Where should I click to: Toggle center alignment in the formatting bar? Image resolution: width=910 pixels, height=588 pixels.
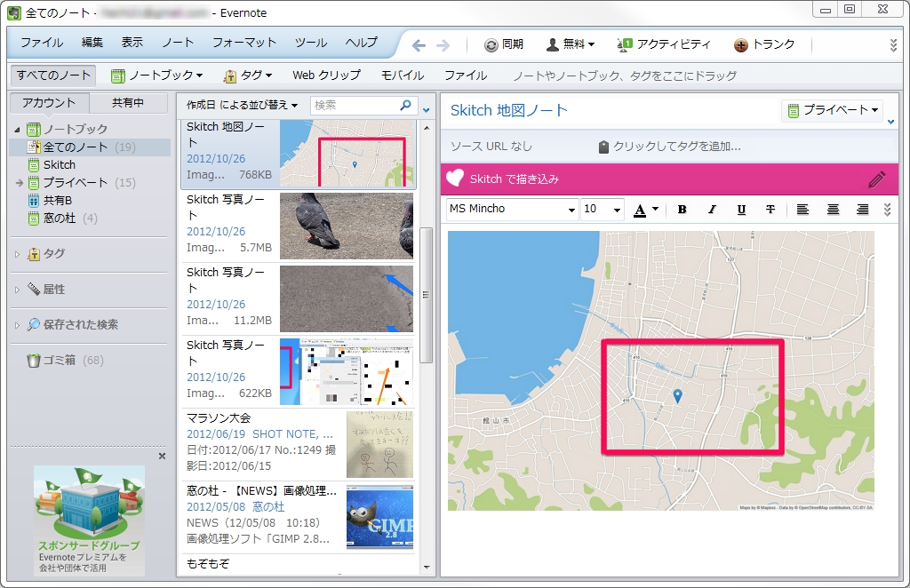tap(832, 210)
